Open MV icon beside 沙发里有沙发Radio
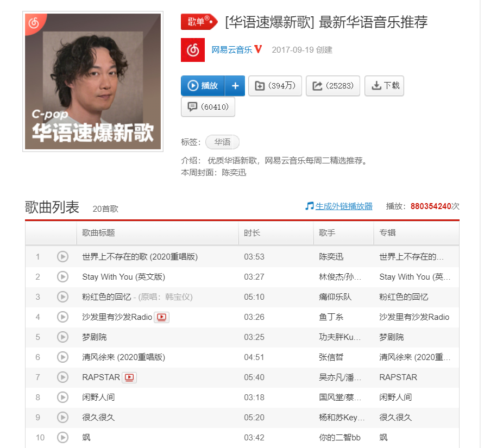484x448 pixels. [162, 317]
